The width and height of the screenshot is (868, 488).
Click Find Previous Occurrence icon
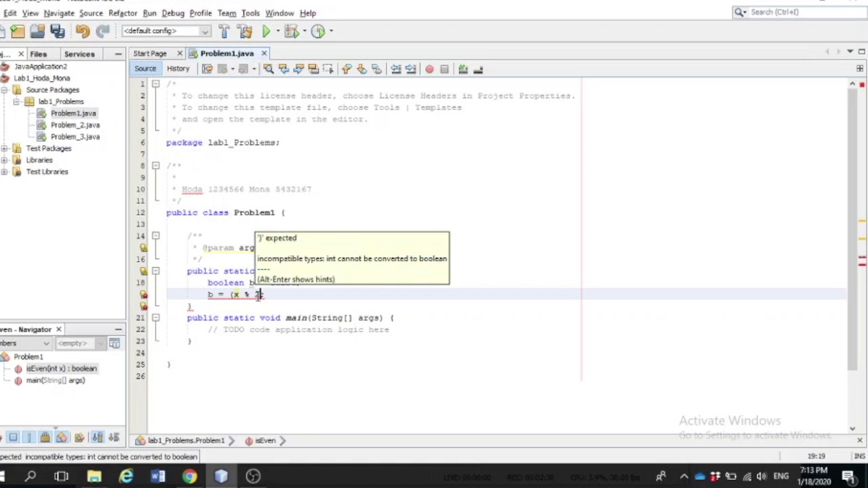pyautogui.click(x=283, y=69)
